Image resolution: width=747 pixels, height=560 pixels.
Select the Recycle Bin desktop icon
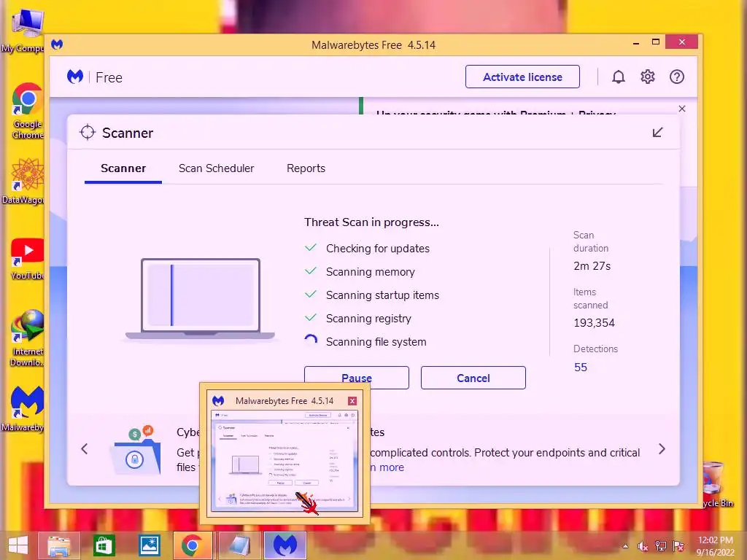pyautogui.click(x=716, y=484)
